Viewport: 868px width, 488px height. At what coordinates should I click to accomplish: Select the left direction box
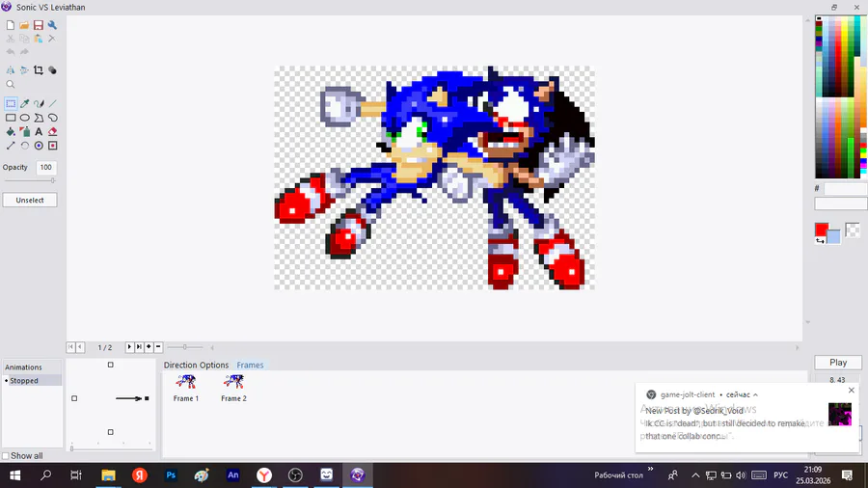(74, 398)
